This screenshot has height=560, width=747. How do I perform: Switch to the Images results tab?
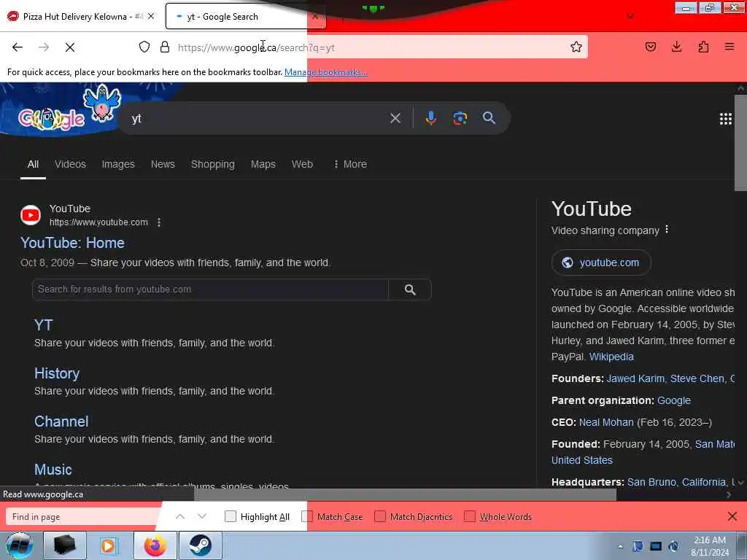coord(118,164)
